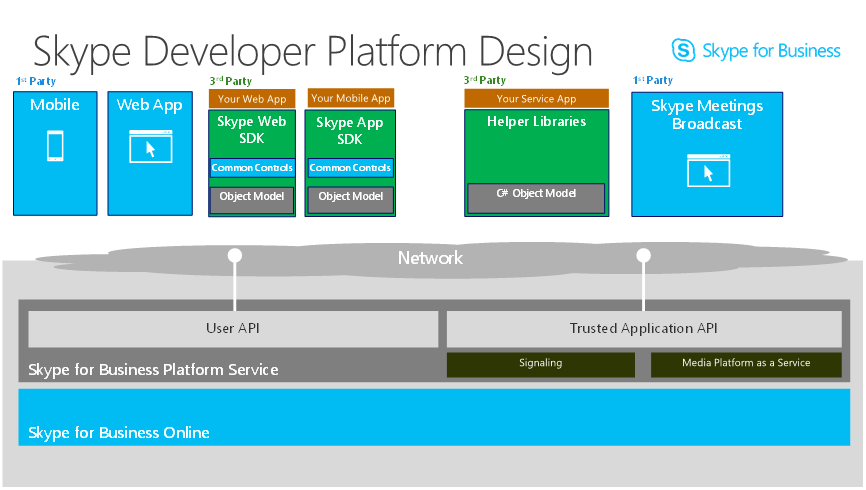The height and width of the screenshot is (490, 866).
Task: Click the C# Object Model box
Action: pos(536,198)
